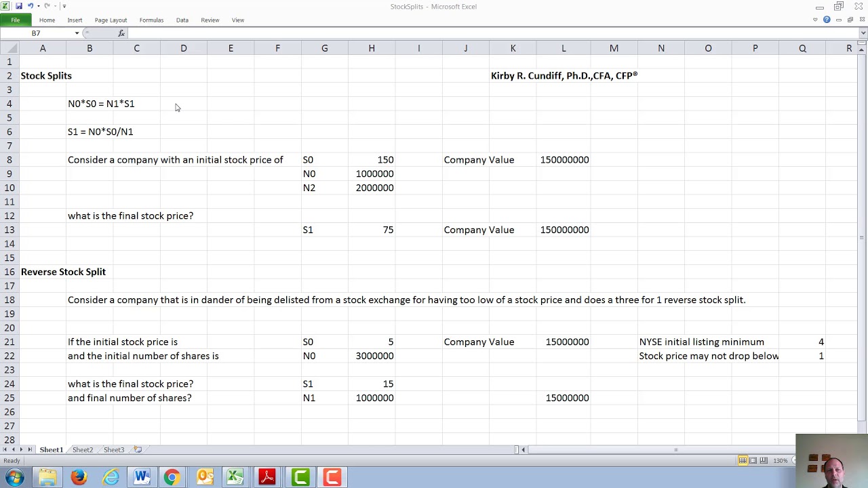Save the workbook via Quick Access toolbar
This screenshot has height=488, width=868.
pyautogui.click(x=18, y=6)
